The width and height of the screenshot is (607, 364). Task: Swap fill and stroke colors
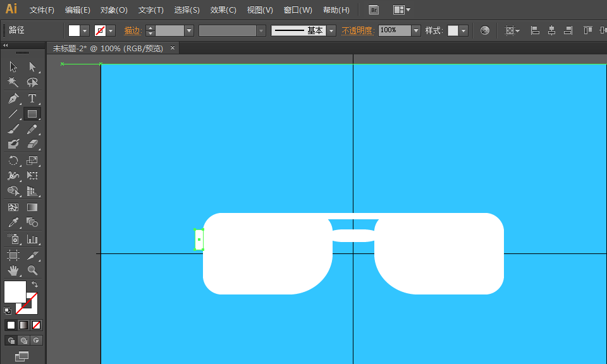[x=35, y=285]
